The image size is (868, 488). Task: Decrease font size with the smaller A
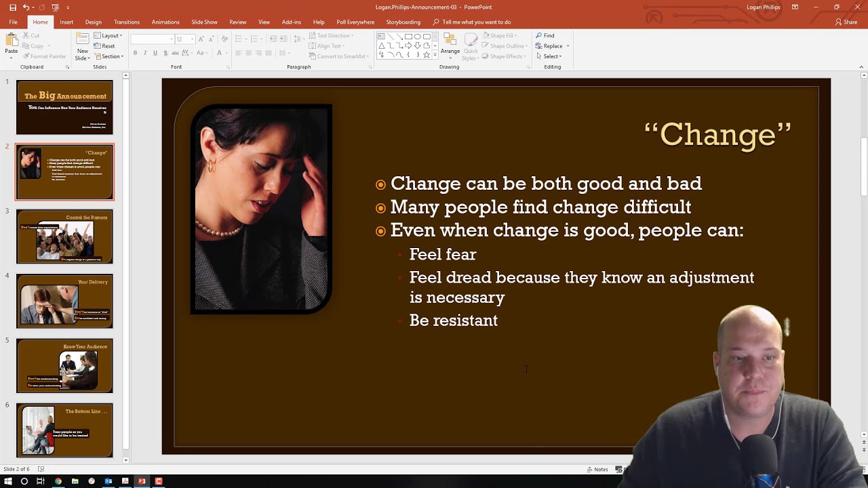[211, 39]
